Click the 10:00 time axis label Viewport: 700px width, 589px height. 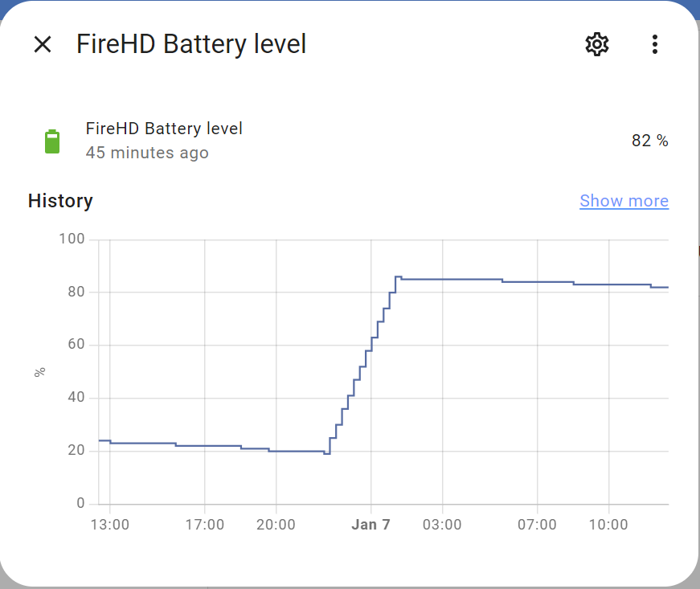(608, 524)
